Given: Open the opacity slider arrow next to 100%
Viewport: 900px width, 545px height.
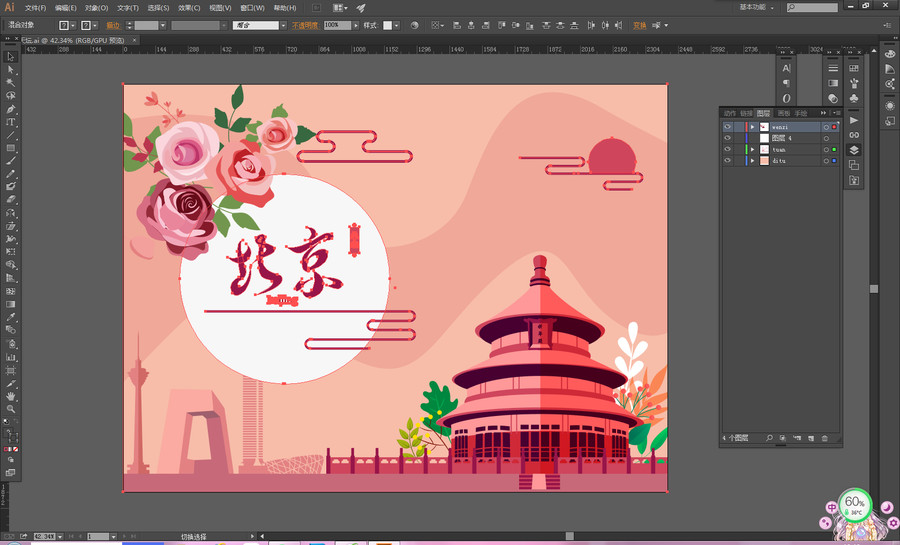Looking at the screenshot, I should click(356, 25).
